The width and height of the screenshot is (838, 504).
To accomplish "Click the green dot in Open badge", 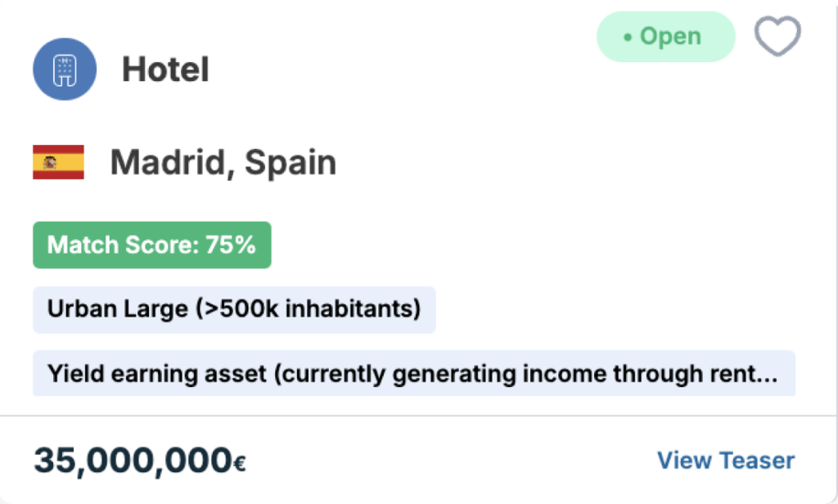I will pyautogui.click(x=628, y=37).
